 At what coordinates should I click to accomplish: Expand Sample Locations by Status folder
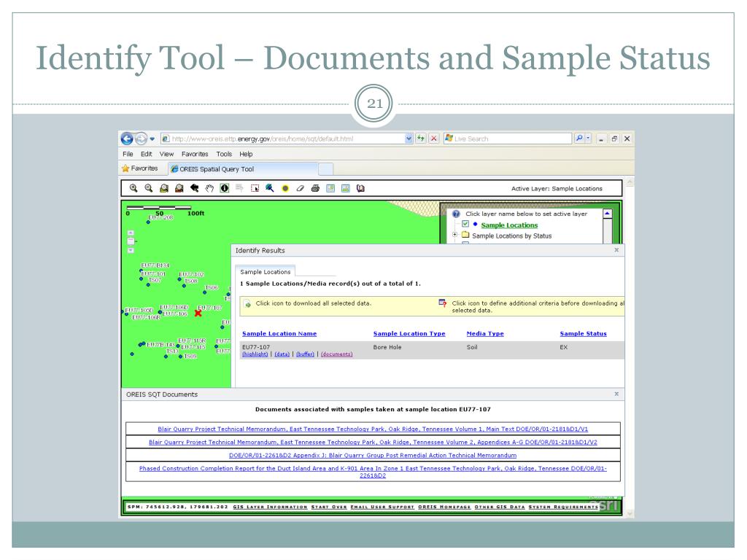tap(455, 234)
